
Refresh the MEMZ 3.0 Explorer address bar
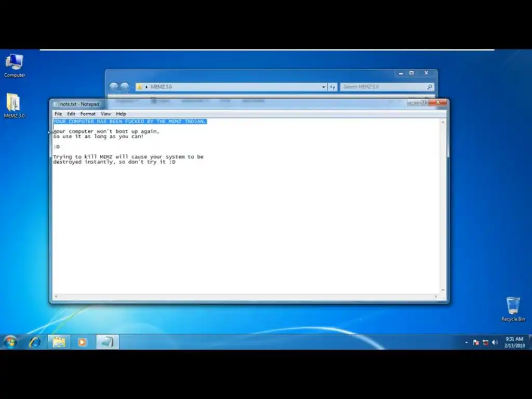[x=332, y=87]
